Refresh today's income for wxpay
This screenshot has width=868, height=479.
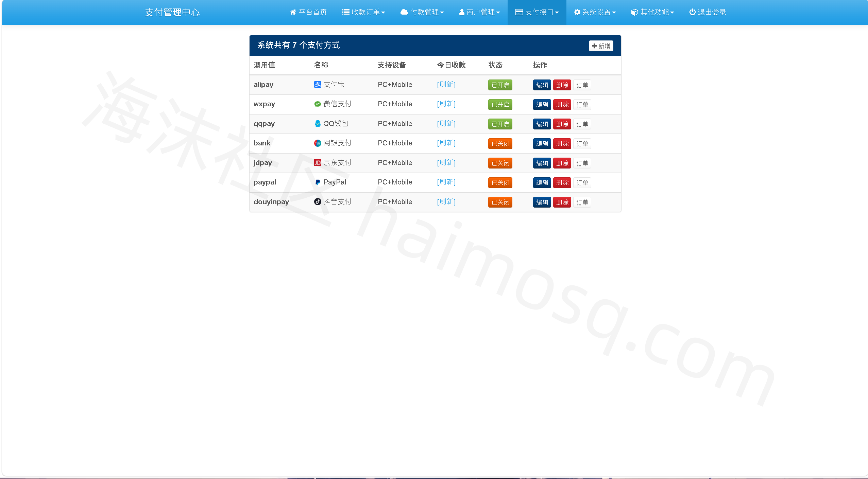[x=446, y=104]
